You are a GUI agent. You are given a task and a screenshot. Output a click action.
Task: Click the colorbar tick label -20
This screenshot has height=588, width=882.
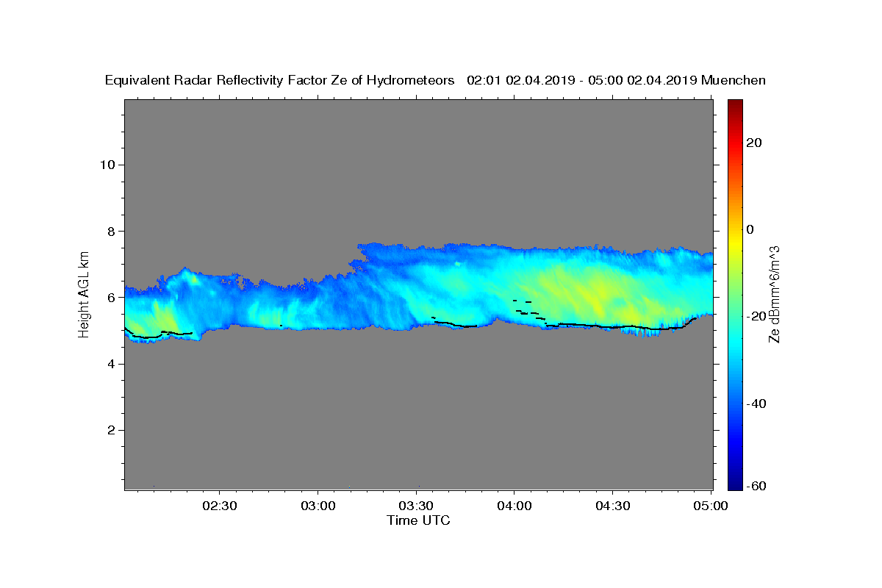756,316
